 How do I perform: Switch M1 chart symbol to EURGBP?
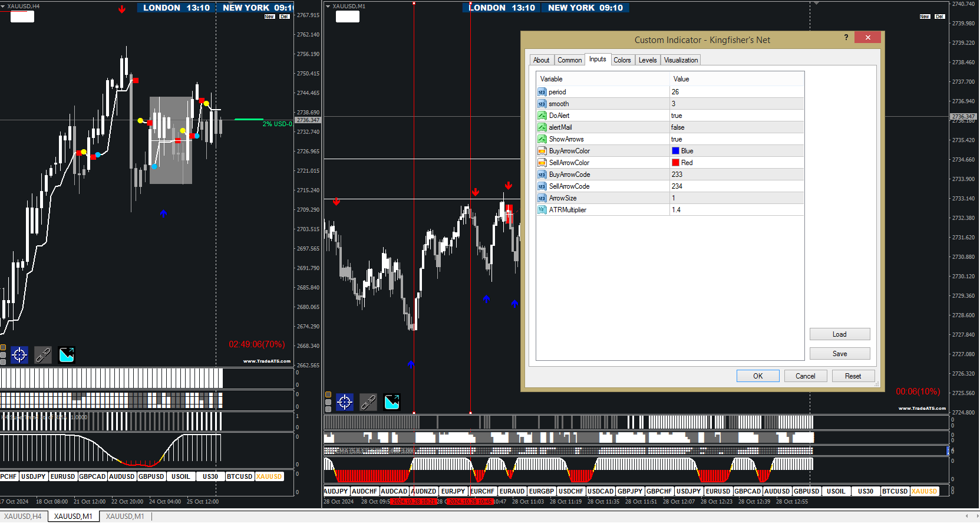tap(542, 491)
